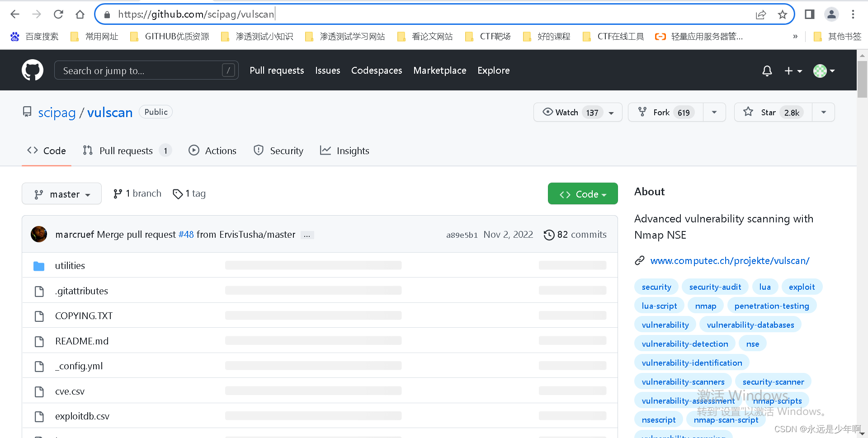Switch to repository Pull requests tab
Viewport: 868px width, 438px height.
pos(127,151)
